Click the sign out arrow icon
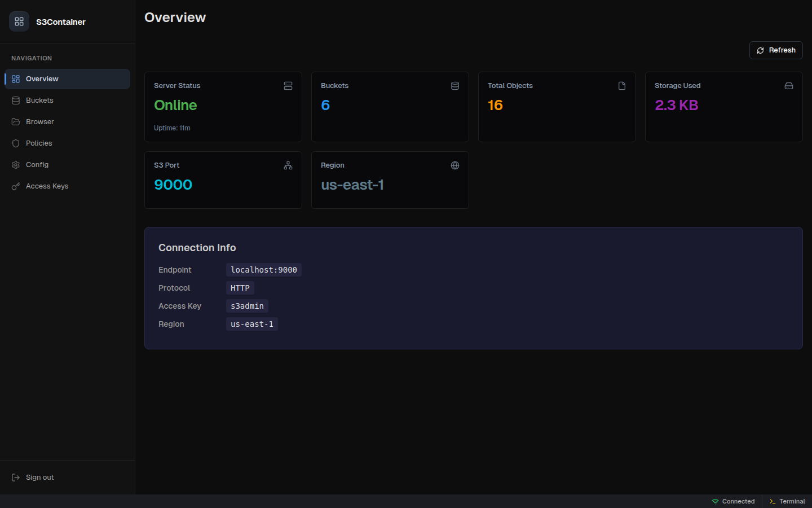This screenshot has height=508, width=812. coord(15,477)
